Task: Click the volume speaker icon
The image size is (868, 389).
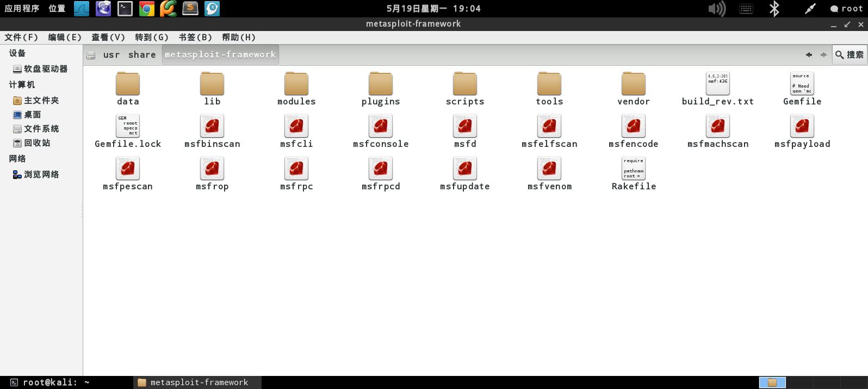Action: [717, 9]
